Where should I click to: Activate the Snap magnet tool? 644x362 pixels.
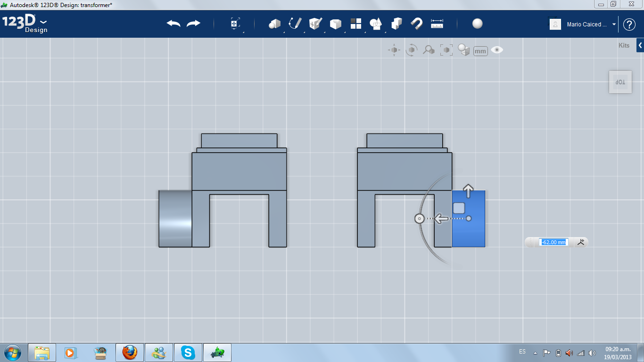(416, 24)
